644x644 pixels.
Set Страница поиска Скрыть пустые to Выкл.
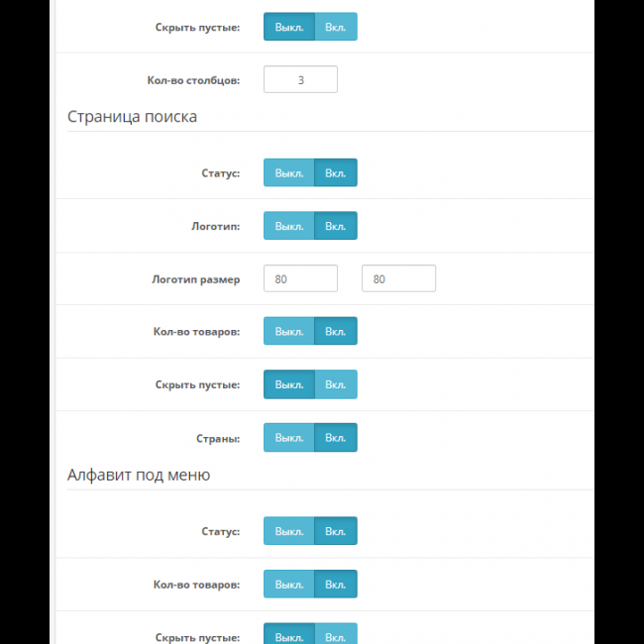(x=288, y=384)
